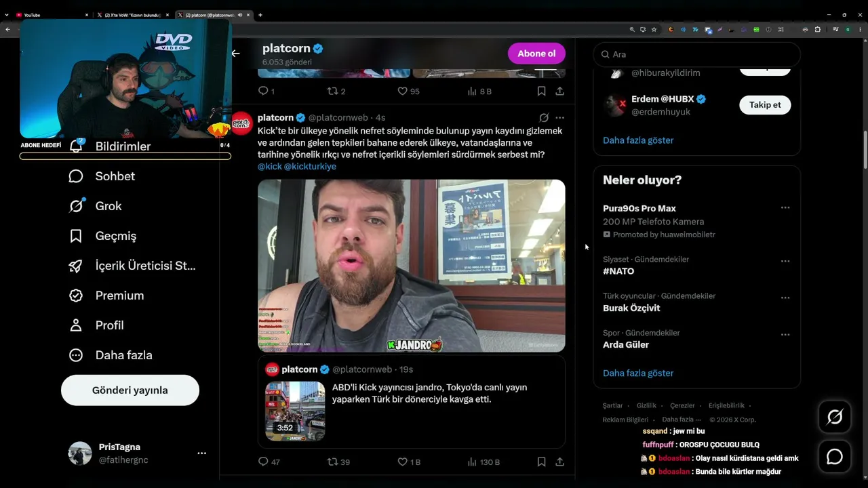Open the Geçmiş bookmark icon in sidebar
The image size is (868, 488).
tap(76, 236)
